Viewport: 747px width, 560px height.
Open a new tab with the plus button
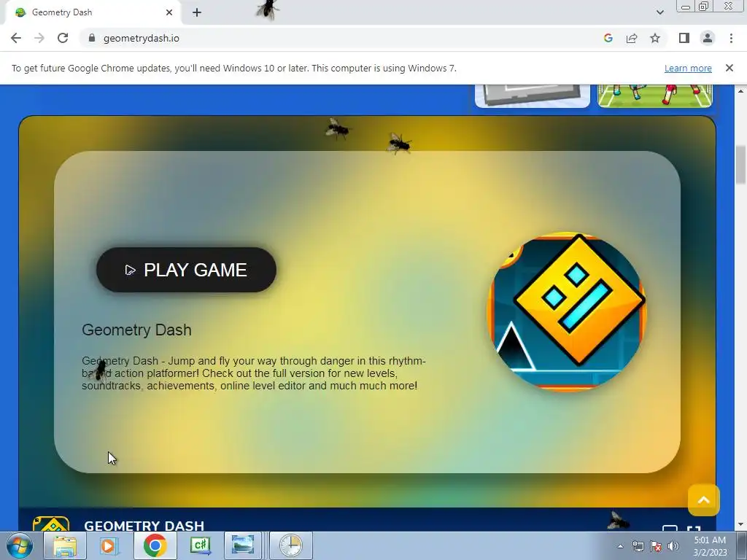[x=197, y=12]
